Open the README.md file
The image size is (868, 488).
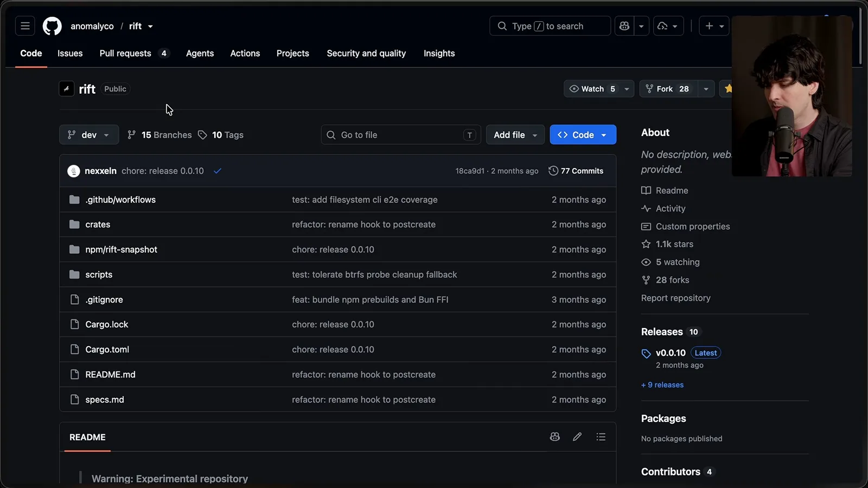click(x=110, y=375)
